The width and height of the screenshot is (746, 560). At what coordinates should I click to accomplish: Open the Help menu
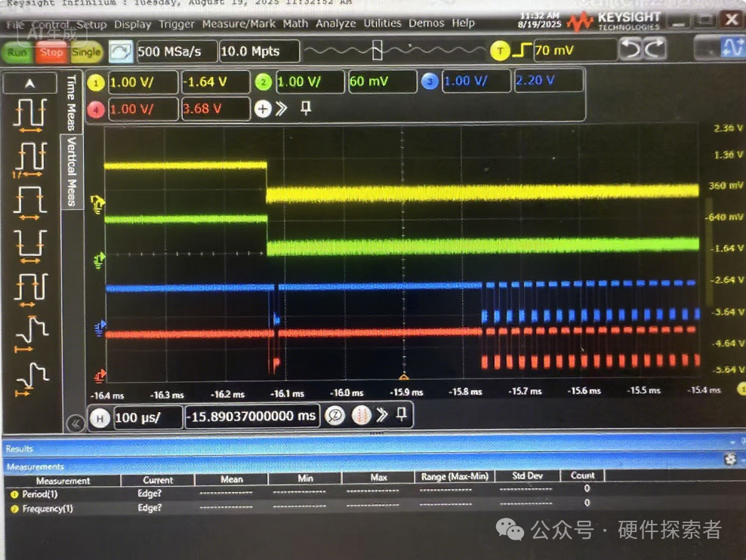tap(463, 23)
